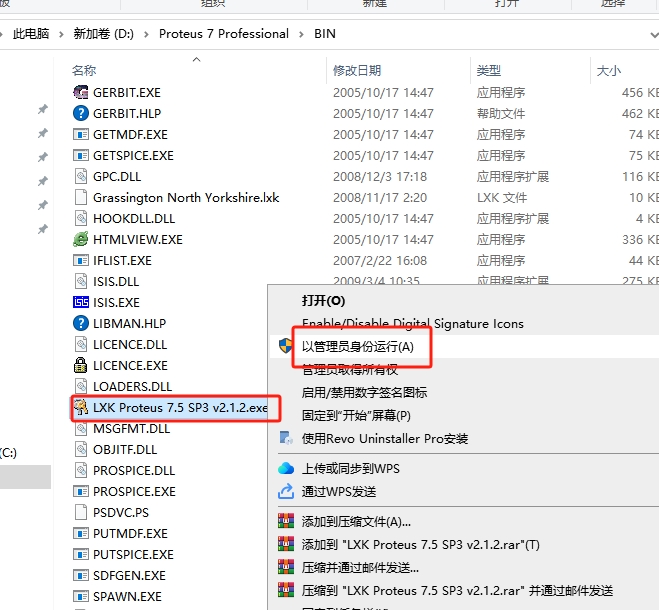Click the HOOKDLL.DLL file icon
Viewport: 659px width, 610px height.
tap(81, 218)
